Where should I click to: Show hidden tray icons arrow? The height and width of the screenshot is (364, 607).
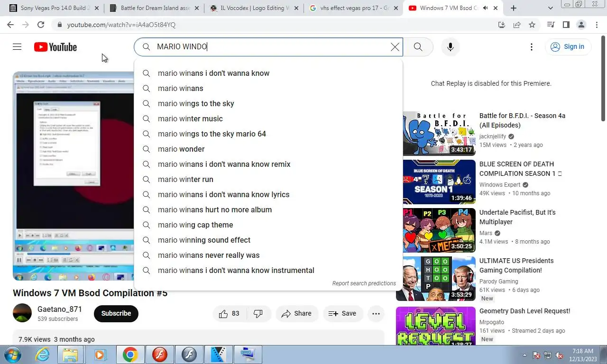(x=525, y=355)
